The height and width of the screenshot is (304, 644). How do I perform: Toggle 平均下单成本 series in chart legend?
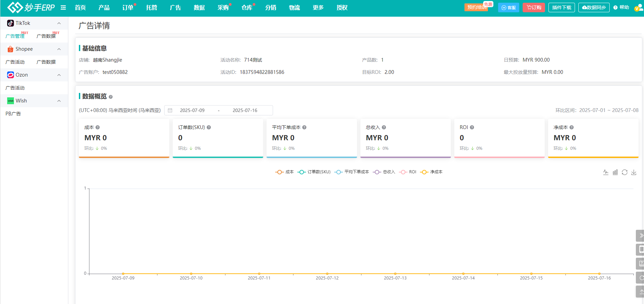352,172
